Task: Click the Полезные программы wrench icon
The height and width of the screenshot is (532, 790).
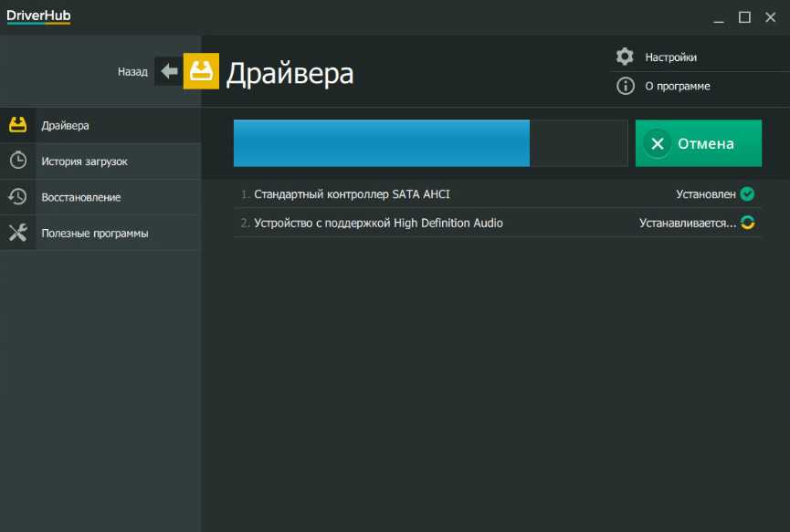Action: (17, 233)
